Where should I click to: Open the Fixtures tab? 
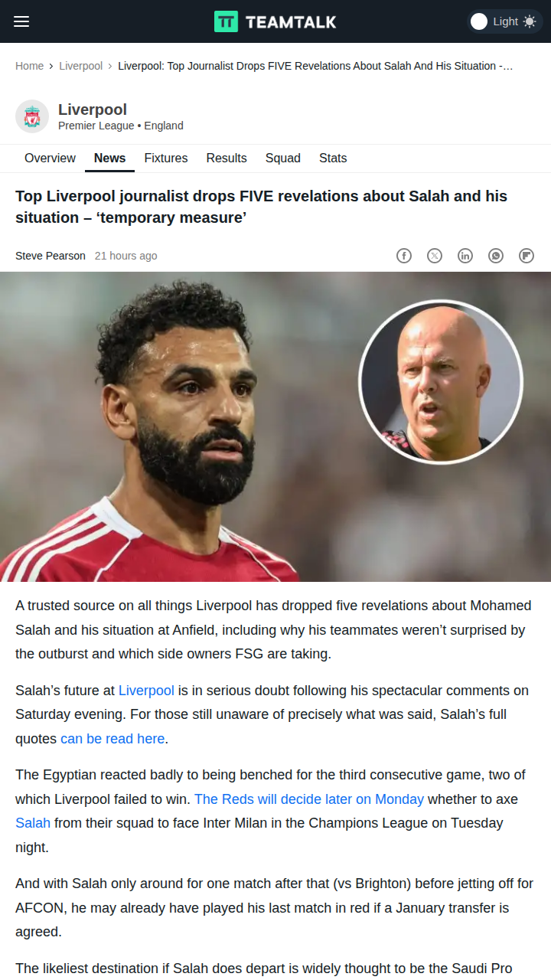coord(166,158)
